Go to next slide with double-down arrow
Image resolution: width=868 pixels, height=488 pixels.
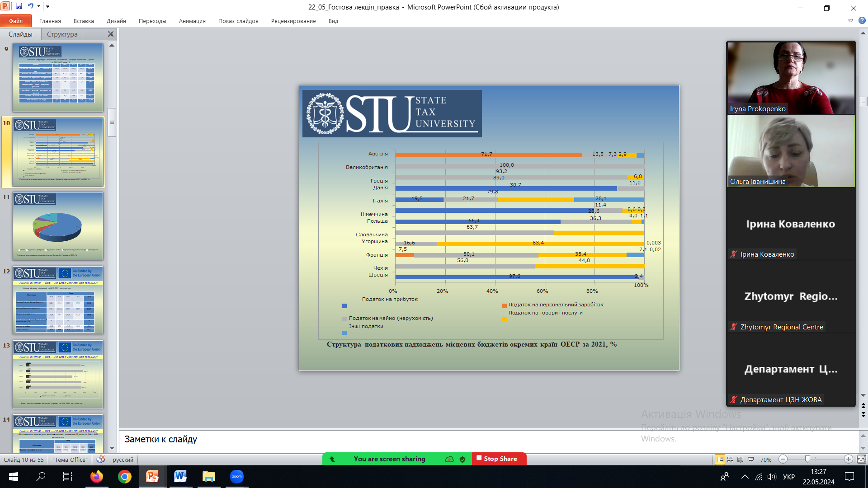click(863, 414)
